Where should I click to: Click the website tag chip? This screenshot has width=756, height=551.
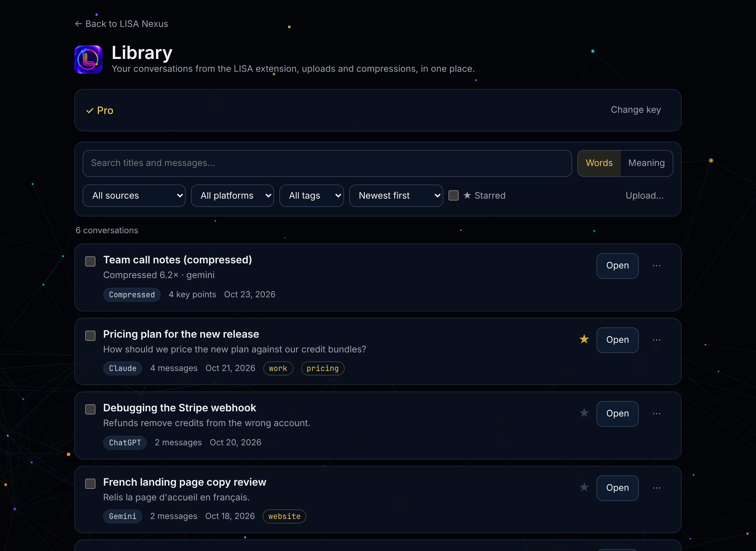284,516
